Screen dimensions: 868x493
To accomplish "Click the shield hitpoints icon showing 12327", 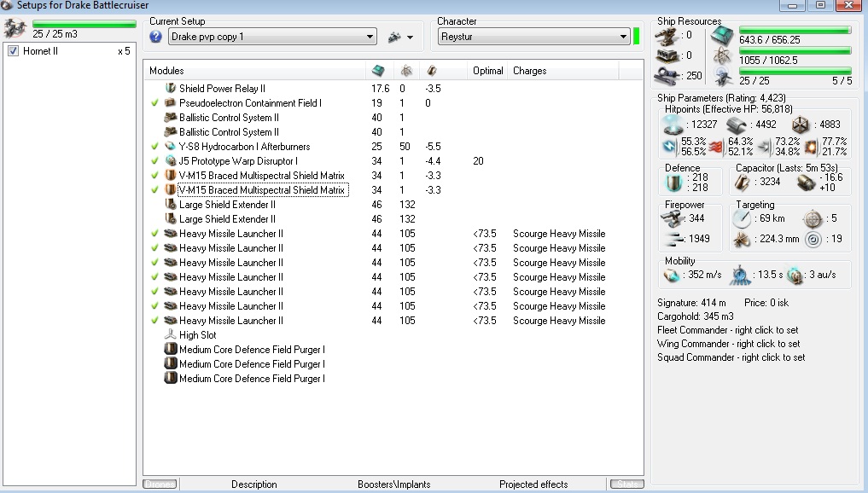I will (673, 125).
